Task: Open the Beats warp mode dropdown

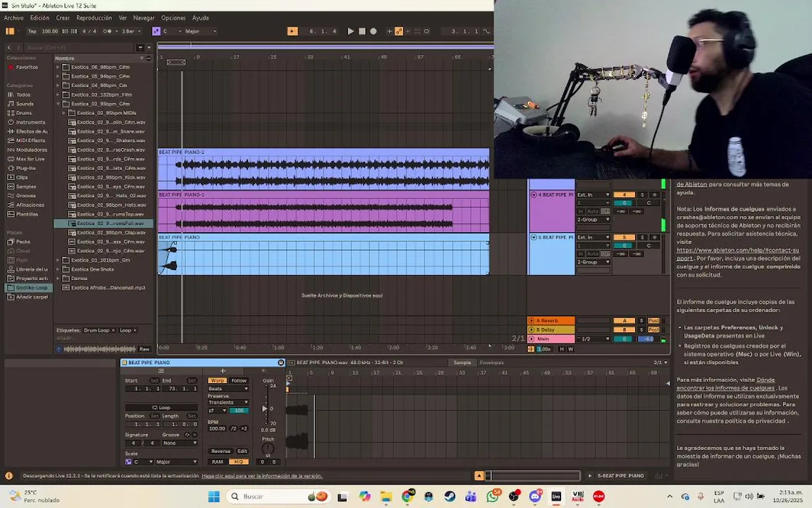Action: coord(228,388)
